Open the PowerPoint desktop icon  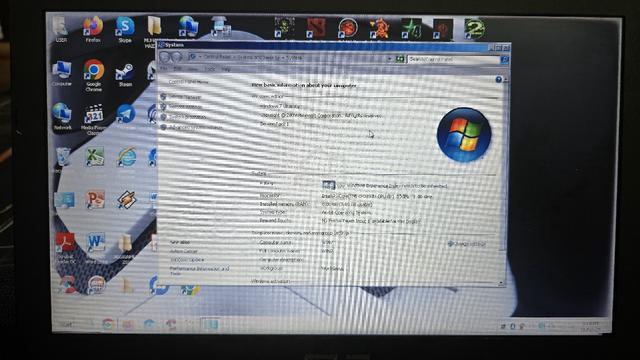click(x=95, y=200)
